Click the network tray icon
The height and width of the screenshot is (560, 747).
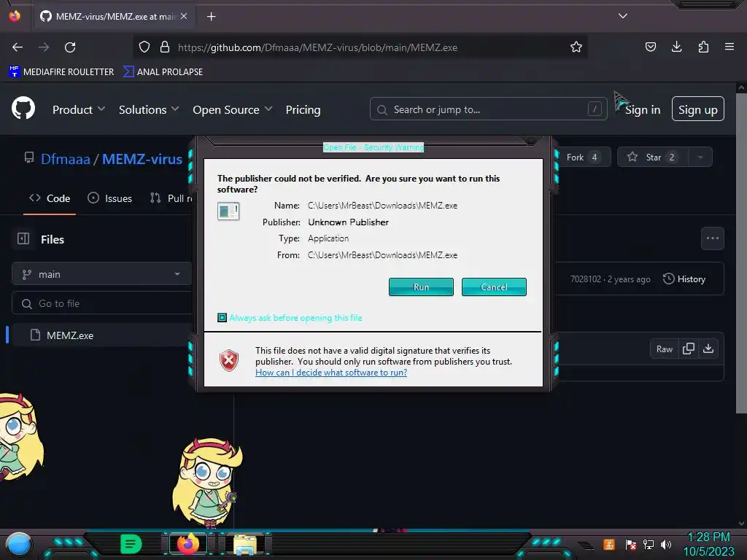click(x=649, y=544)
